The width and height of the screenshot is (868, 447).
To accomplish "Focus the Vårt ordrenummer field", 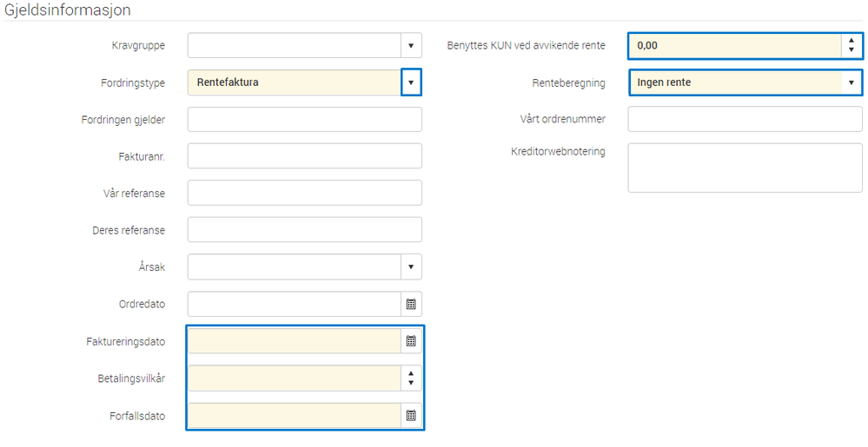I will click(x=745, y=119).
